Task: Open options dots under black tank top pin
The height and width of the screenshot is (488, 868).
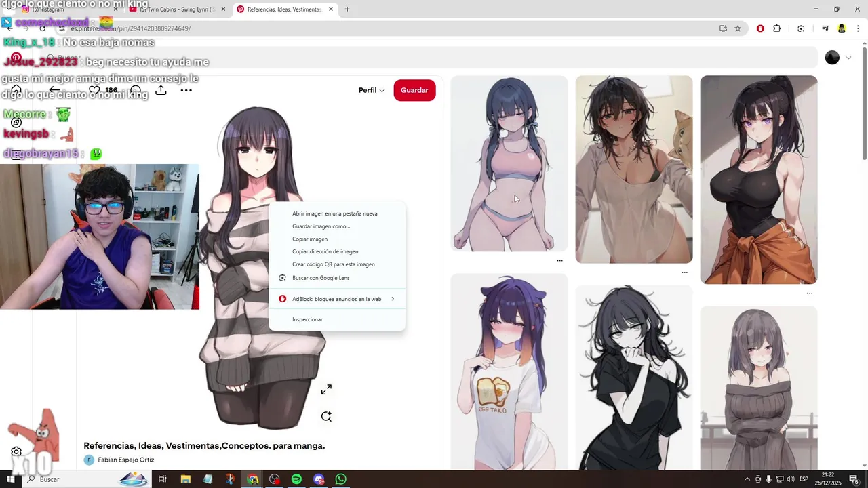Action: [809, 293]
